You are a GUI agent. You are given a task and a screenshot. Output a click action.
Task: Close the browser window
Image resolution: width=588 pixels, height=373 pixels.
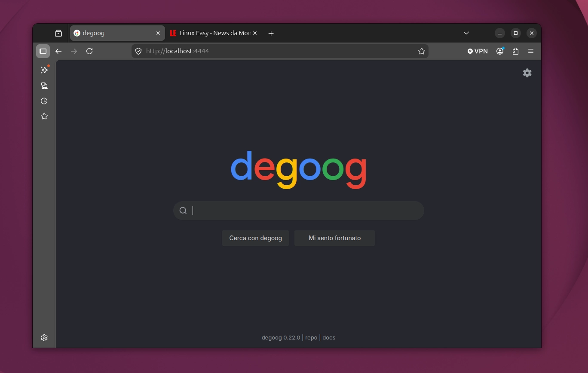click(x=532, y=33)
